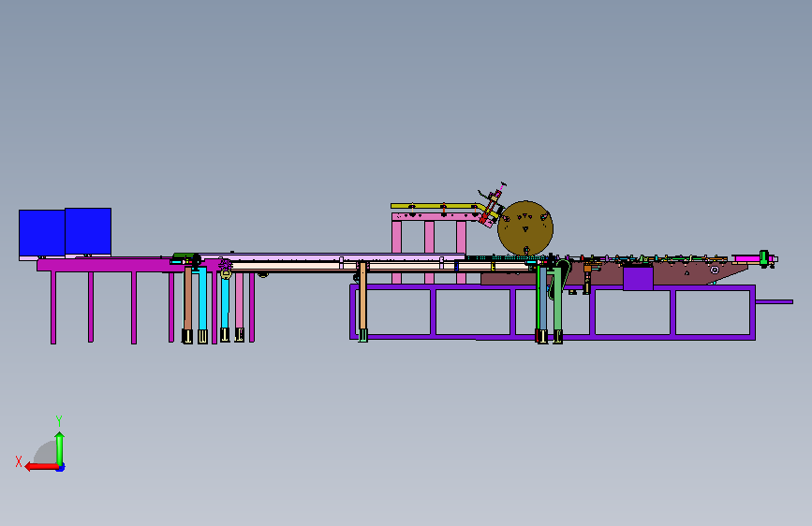This screenshot has width=812, height=526.
Task: Click the blue Z axis dot of the triad
Action: [61, 468]
